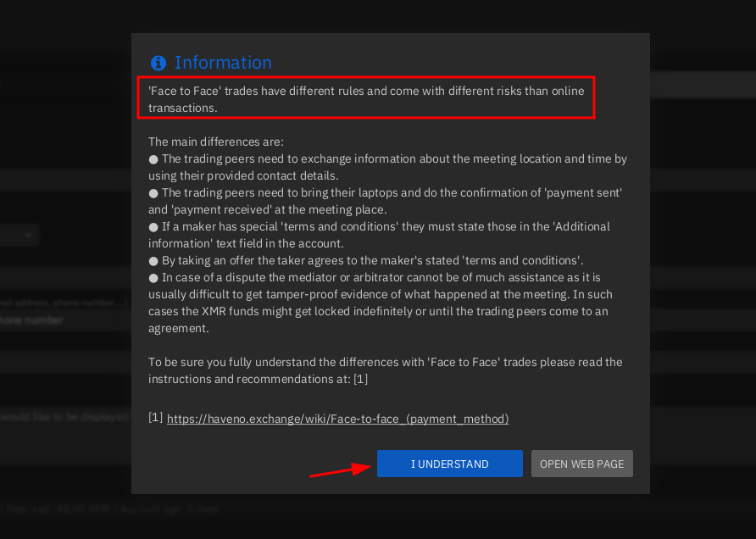The image size is (756, 539).
Task: Click the blue information circle icon
Action: (158, 63)
